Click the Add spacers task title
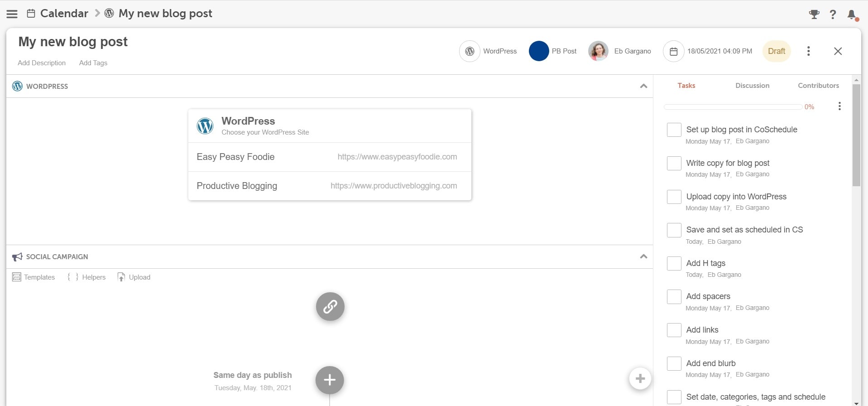Image resolution: width=868 pixels, height=406 pixels. (x=708, y=296)
